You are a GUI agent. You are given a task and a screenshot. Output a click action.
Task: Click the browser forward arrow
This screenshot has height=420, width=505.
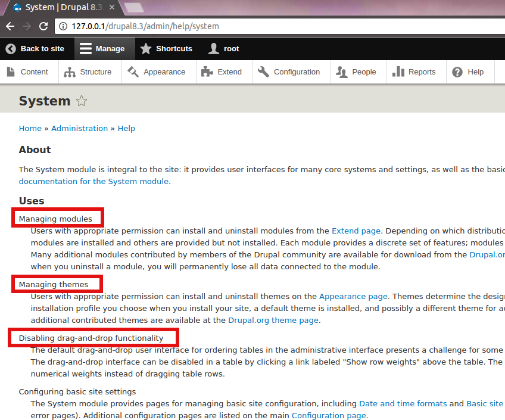(x=27, y=26)
